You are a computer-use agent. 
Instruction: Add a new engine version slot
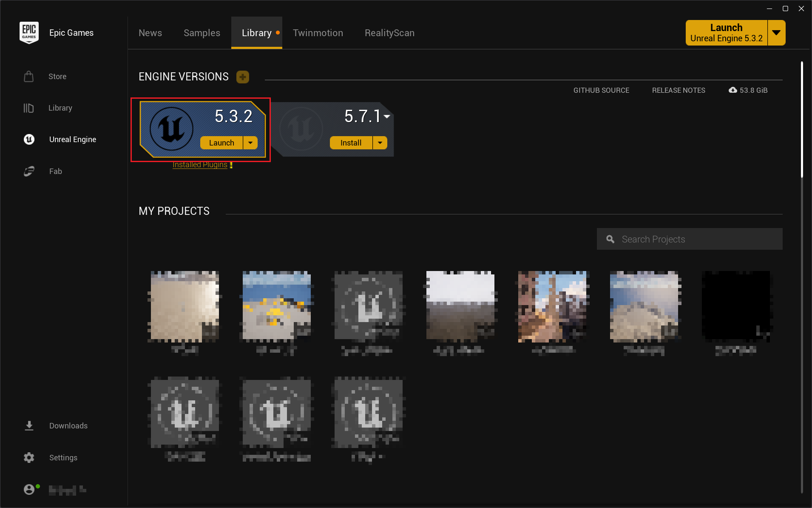[x=242, y=77]
